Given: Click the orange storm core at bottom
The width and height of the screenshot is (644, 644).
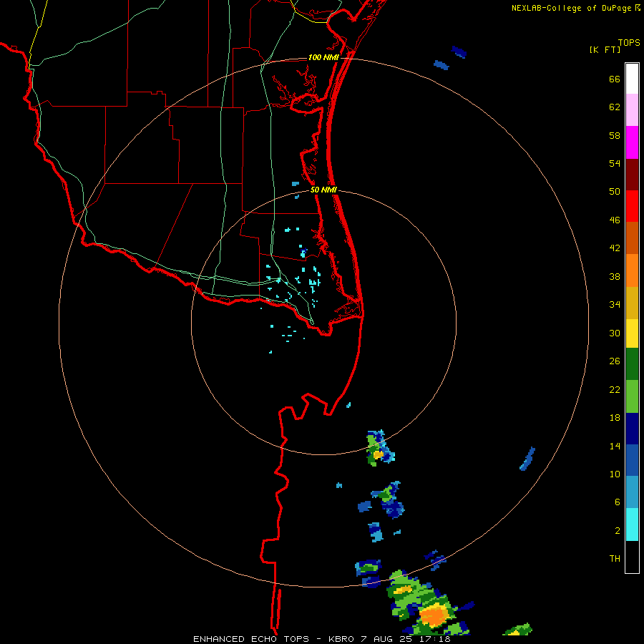Looking at the screenshot, I should click(434, 615).
